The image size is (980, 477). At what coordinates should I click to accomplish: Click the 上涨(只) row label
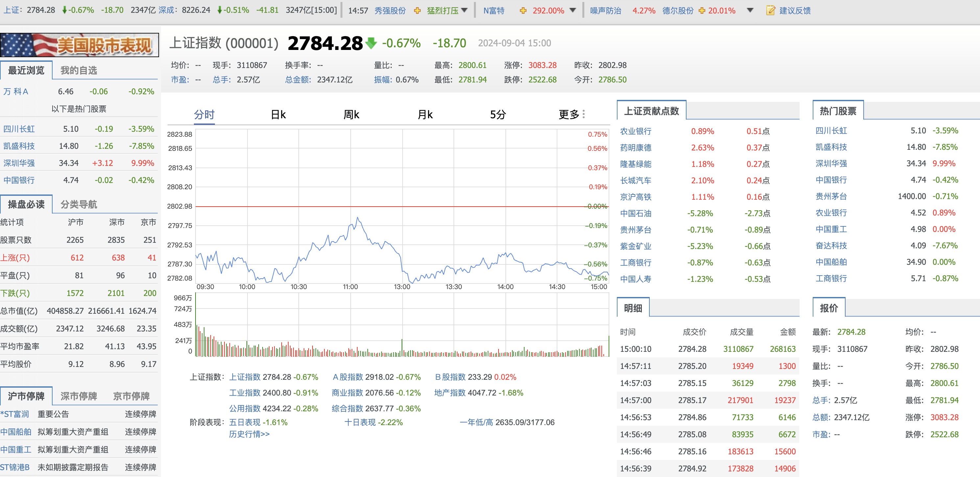tap(15, 258)
